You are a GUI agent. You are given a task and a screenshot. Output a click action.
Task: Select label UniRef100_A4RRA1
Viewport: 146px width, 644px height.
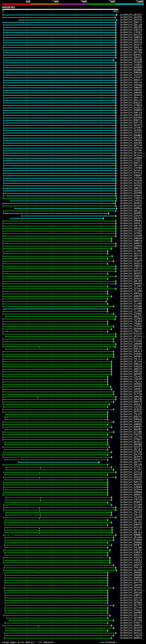coord(131,208)
